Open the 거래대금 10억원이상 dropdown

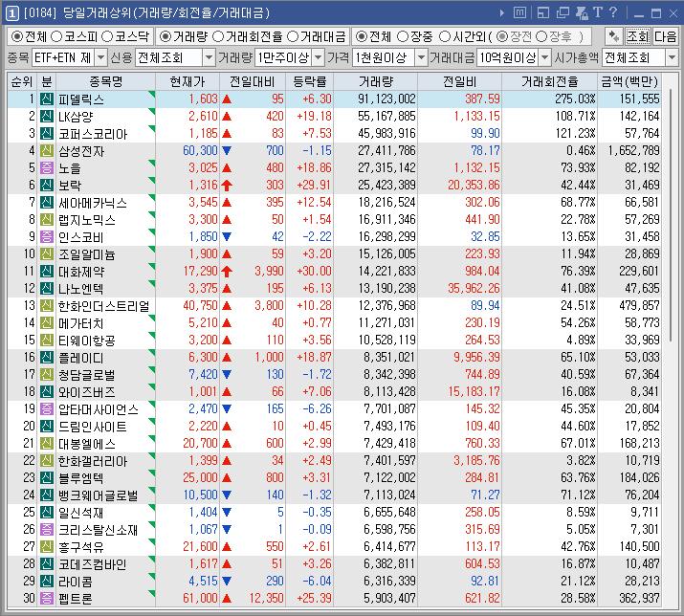(x=545, y=57)
